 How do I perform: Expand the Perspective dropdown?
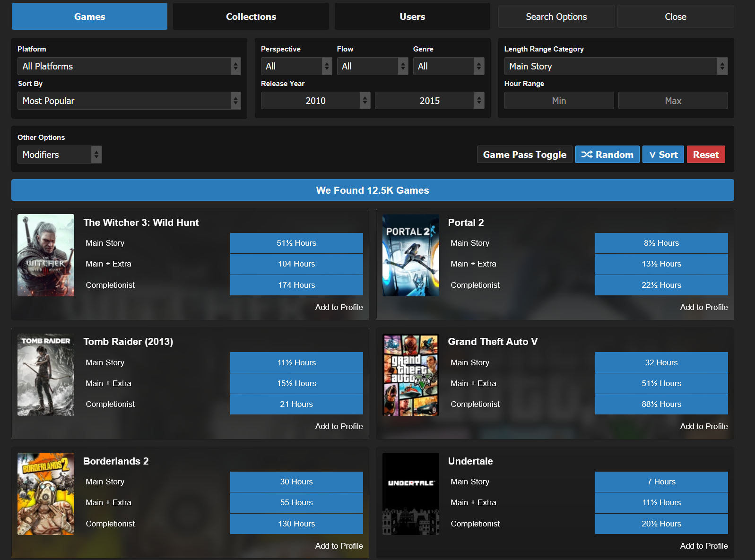(296, 66)
